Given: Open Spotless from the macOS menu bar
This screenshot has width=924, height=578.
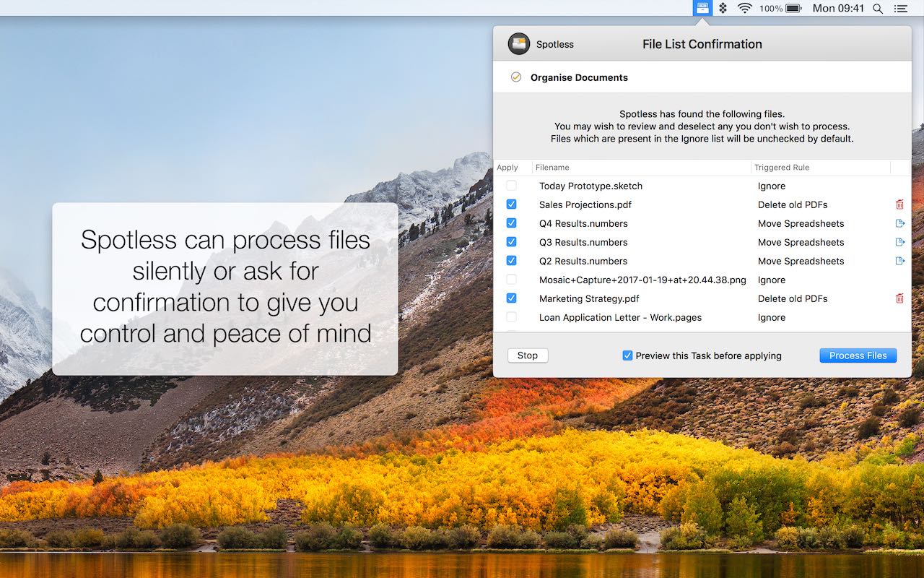Looking at the screenshot, I should click(x=702, y=8).
